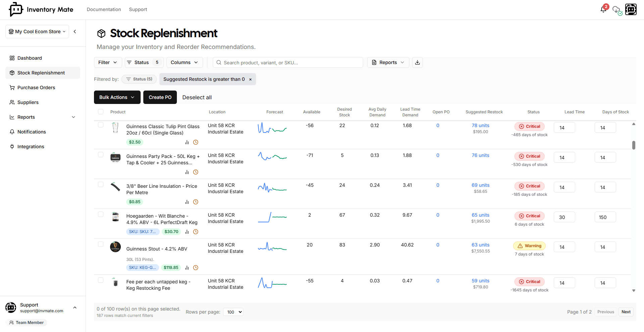Open chart icon for Hoegaarden Wit Blanche
Screen dimensions: 644x332
click(x=187, y=232)
